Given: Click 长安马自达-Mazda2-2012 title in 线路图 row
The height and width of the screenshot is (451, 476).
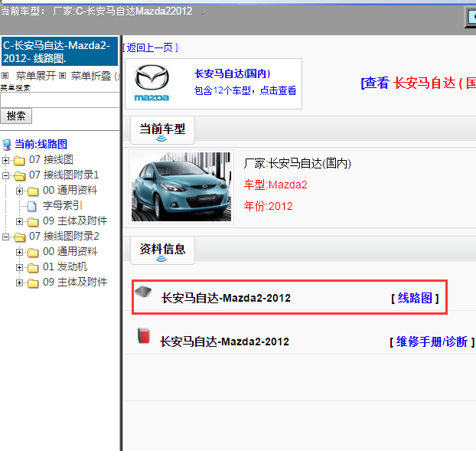Looking at the screenshot, I should pyautogui.click(x=227, y=298).
